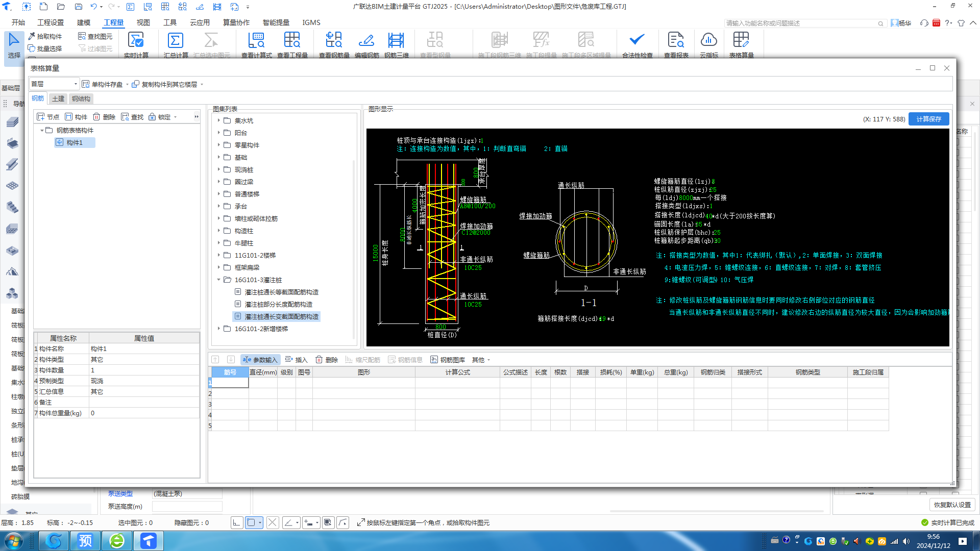Click the 预 taskbar application icon
Viewport: 980px width, 551px height.
85,541
